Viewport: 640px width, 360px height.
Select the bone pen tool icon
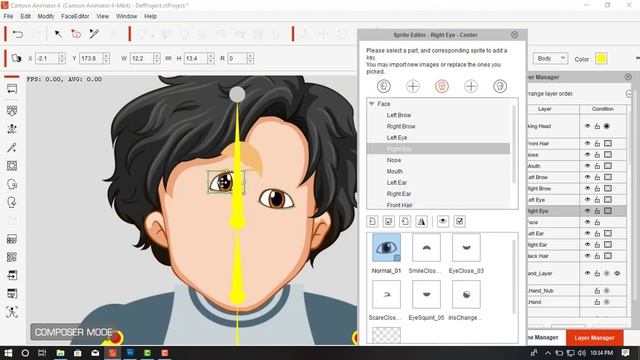[94, 34]
